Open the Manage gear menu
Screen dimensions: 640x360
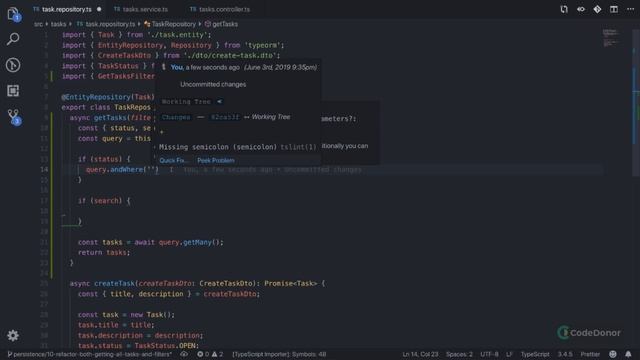pos(13,336)
